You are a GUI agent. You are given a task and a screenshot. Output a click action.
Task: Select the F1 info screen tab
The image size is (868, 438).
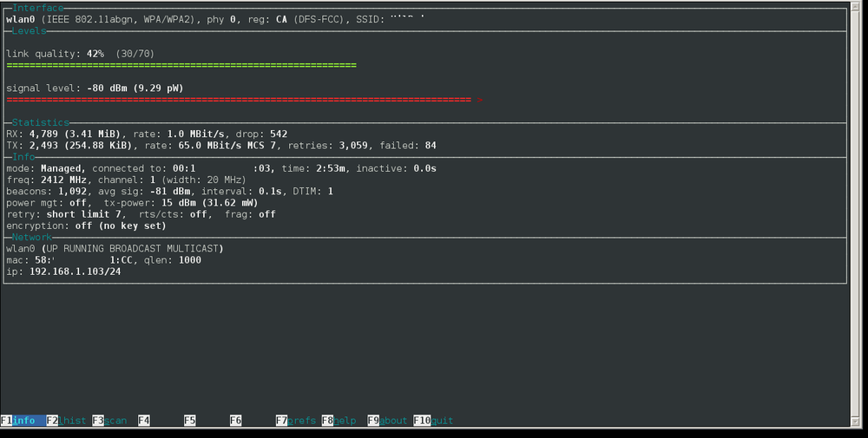click(23, 421)
